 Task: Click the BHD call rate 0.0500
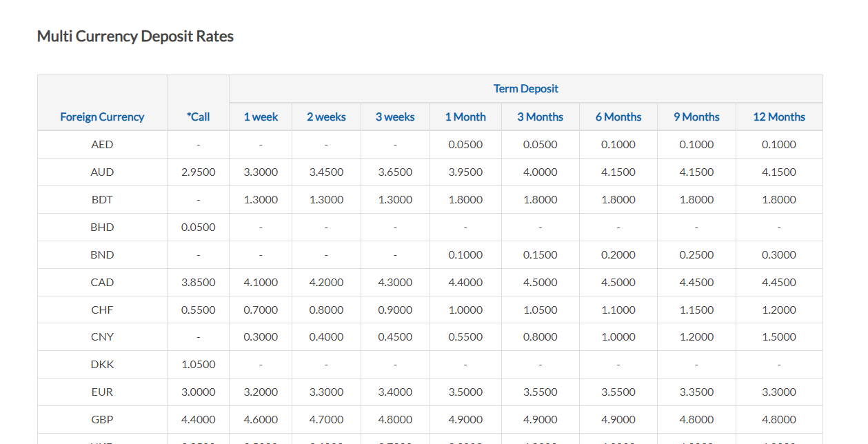pyautogui.click(x=198, y=227)
